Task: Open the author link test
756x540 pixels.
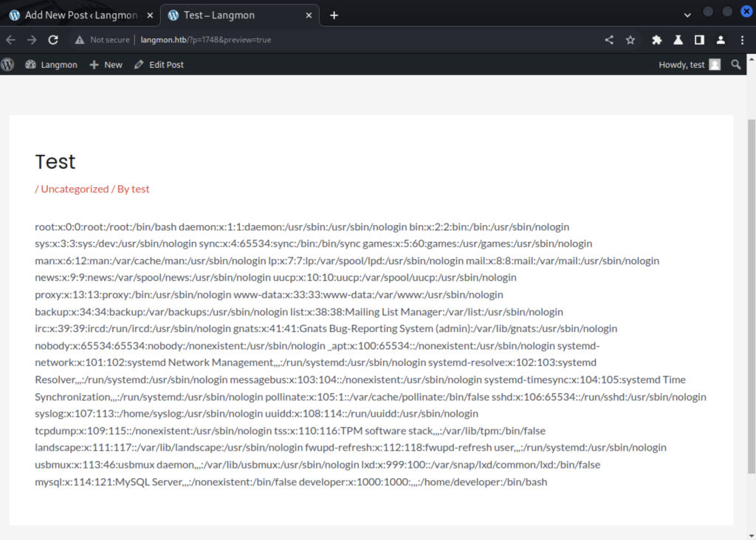Action: coord(140,189)
